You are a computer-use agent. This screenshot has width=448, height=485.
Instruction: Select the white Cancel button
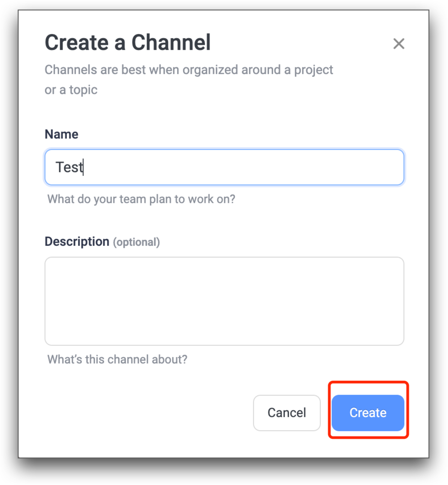click(x=286, y=413)
